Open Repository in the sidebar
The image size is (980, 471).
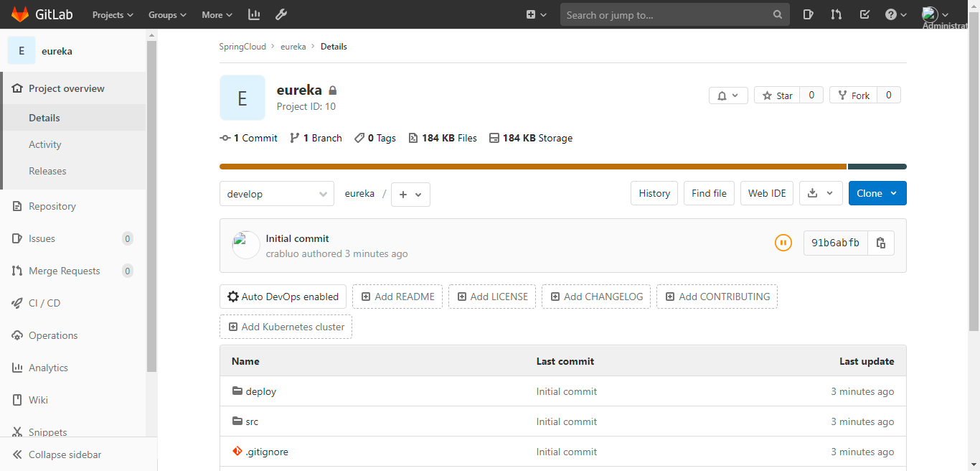click(73, 206)
